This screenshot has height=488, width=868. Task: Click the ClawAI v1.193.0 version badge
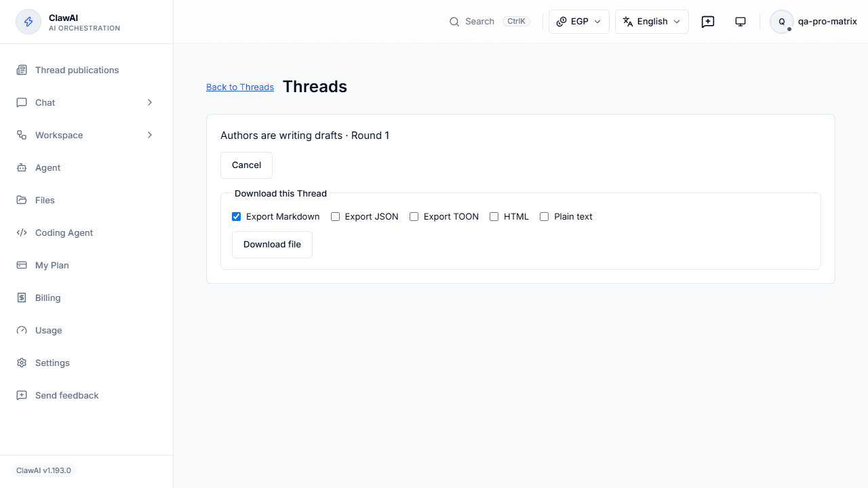click(x=43, y=470)
